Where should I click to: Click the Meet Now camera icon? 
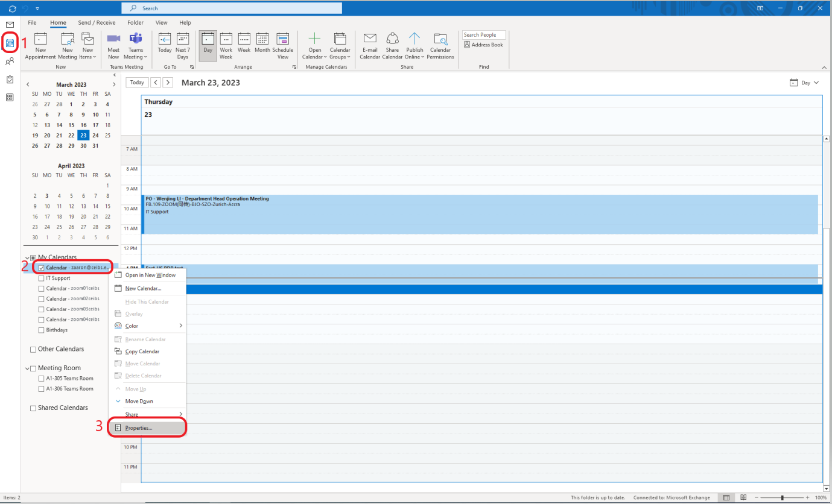point(113,40)
